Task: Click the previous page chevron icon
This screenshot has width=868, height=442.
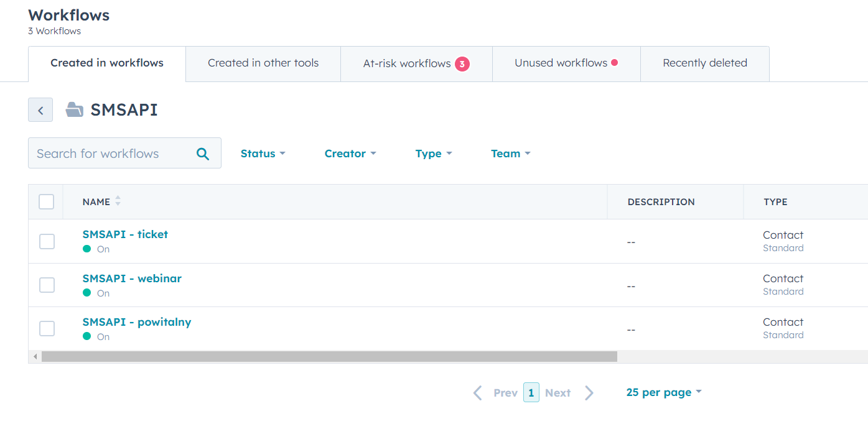Action: [478, 393]
